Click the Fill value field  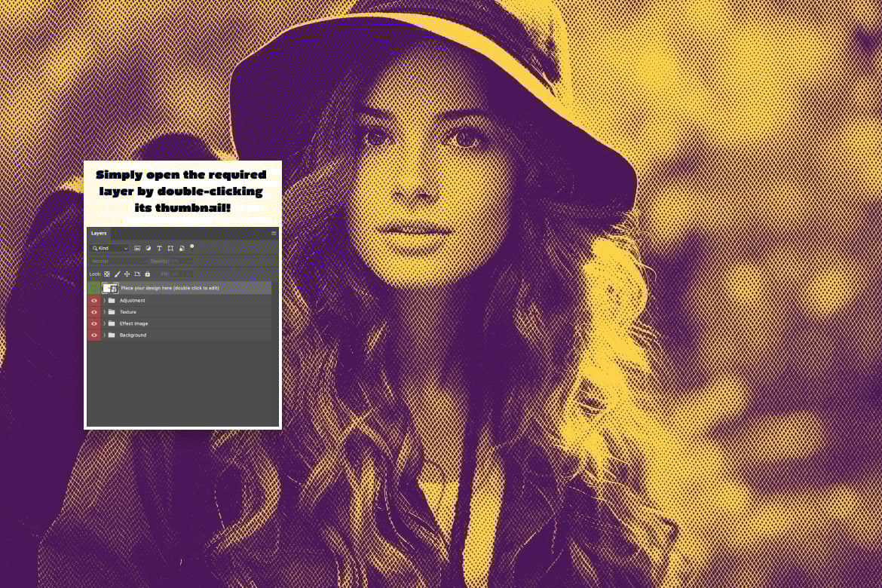pos(181,274)
